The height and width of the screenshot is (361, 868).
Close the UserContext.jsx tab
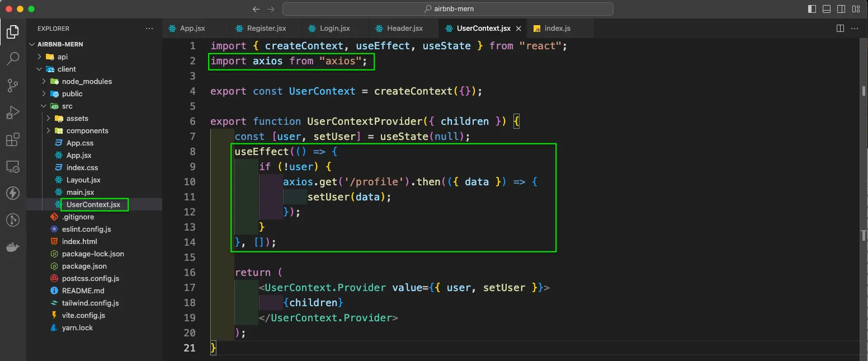[518, 29]
